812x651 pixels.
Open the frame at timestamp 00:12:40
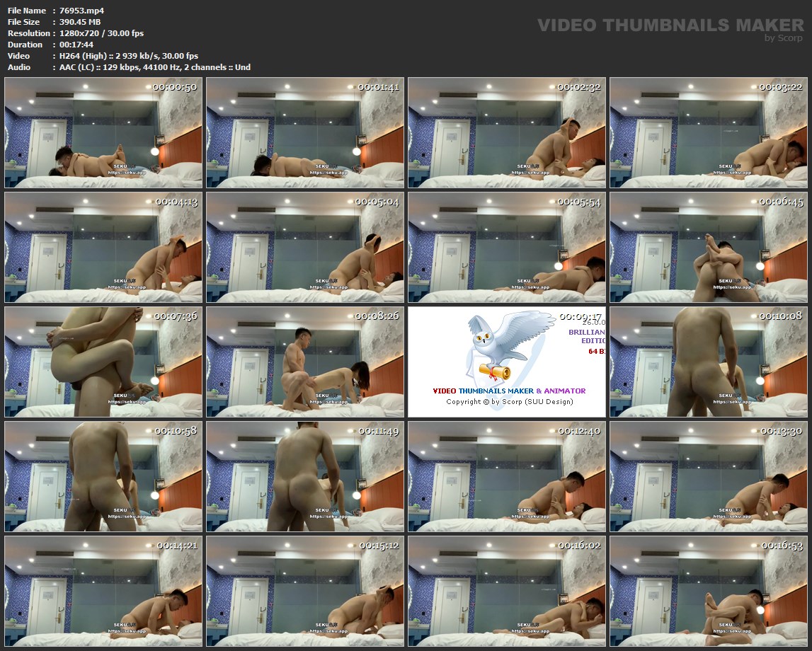[507, 476]
